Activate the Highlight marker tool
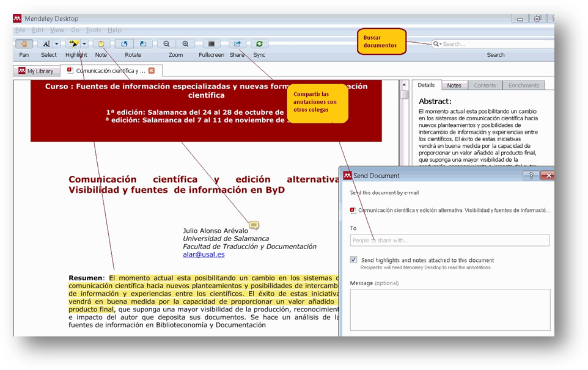 pyautogui.click(x=73, y=44)
